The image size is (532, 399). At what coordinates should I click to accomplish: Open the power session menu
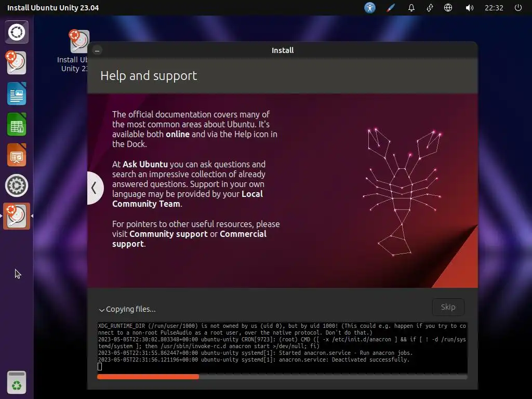pos(518,7)
